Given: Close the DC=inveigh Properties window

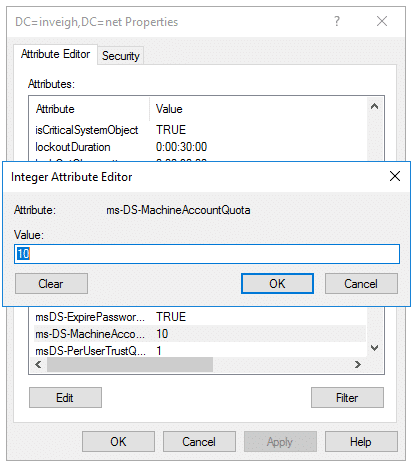Looking at the screenshot, I should (x=382, y=21).
